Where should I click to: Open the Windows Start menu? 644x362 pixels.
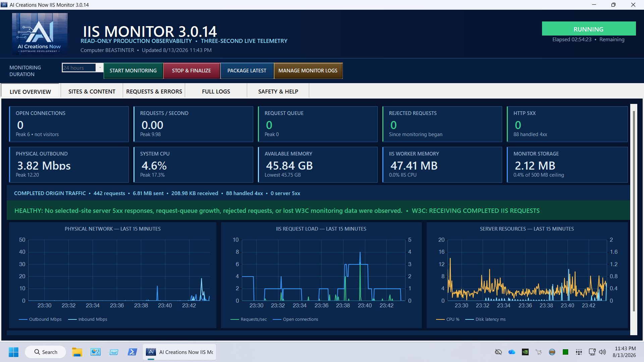pyautogui.click(x=14, y=352)
